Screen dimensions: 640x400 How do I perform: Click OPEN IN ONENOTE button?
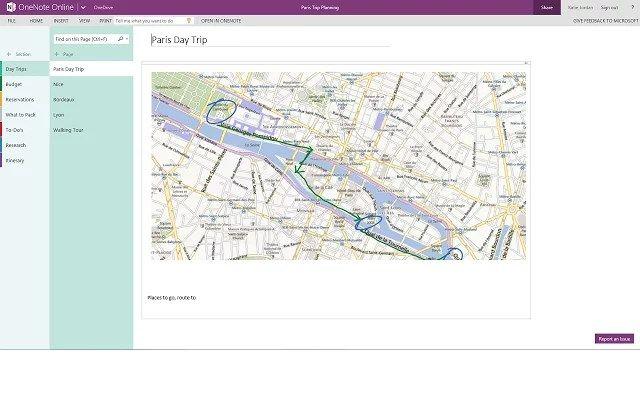tap(219, 20)
